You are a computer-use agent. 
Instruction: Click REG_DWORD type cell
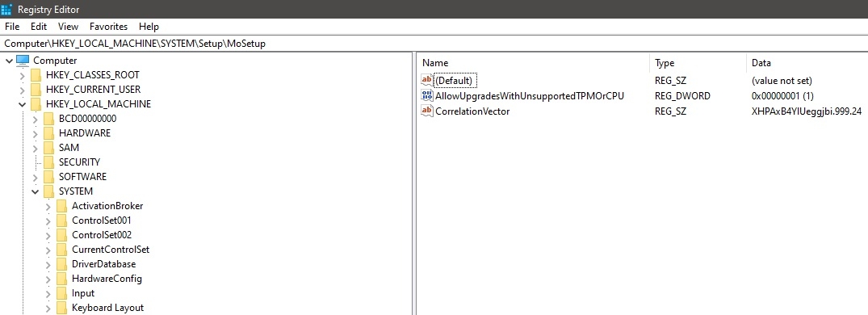pos(682,96)
